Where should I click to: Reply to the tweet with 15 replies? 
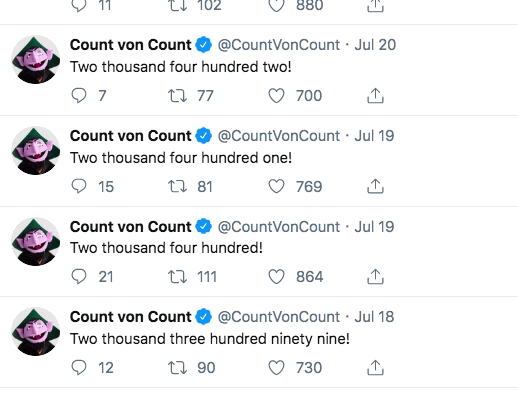(x=79, y=186)
